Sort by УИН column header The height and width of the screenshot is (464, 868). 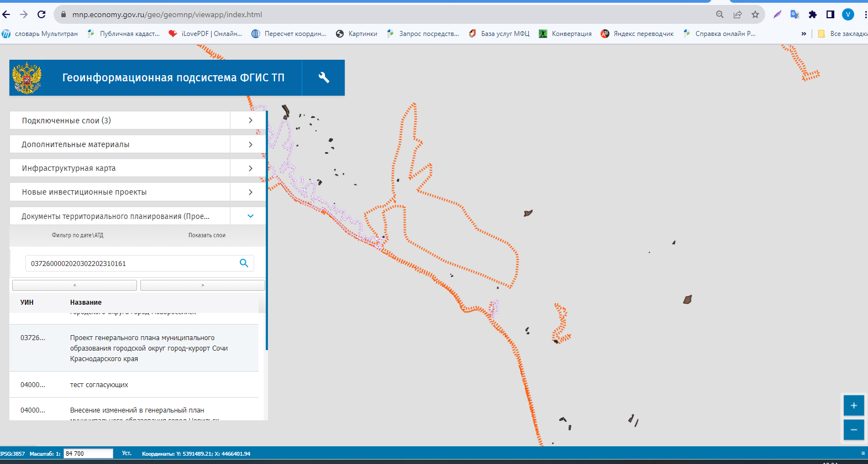(27, 303)
